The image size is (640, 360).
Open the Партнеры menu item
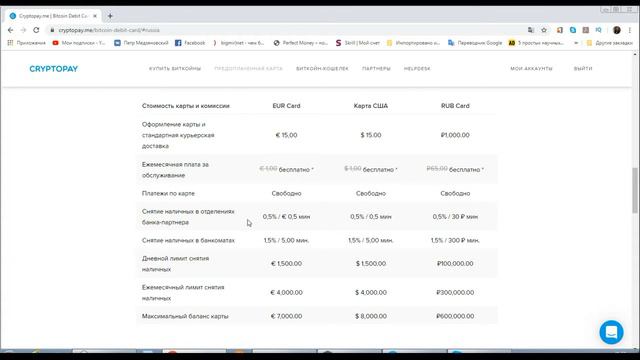[x=376, y=69]
